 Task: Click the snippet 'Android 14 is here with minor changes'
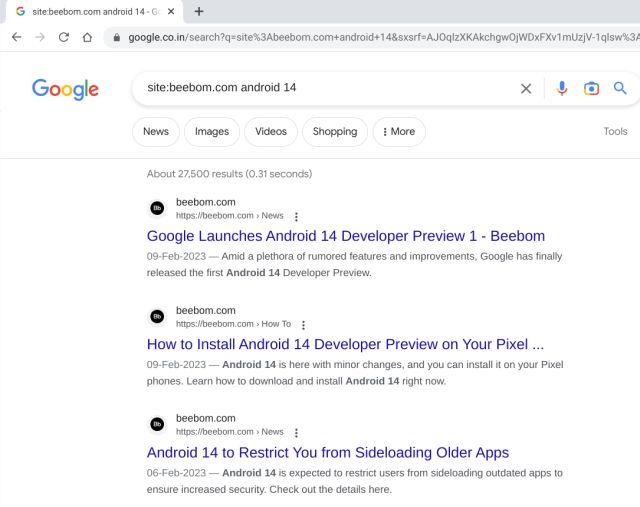(355, 373)
